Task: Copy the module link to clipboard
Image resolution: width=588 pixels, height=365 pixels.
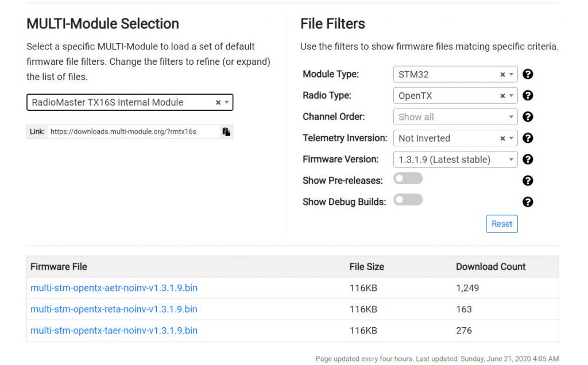Action: pyautogui.click(x=226, y=131)
